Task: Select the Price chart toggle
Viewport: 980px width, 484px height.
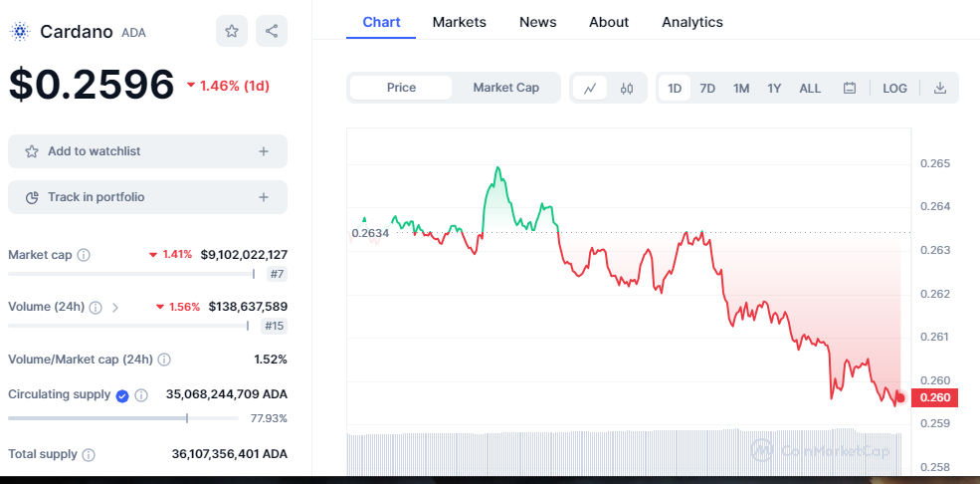Action: [x=401, y=88]
